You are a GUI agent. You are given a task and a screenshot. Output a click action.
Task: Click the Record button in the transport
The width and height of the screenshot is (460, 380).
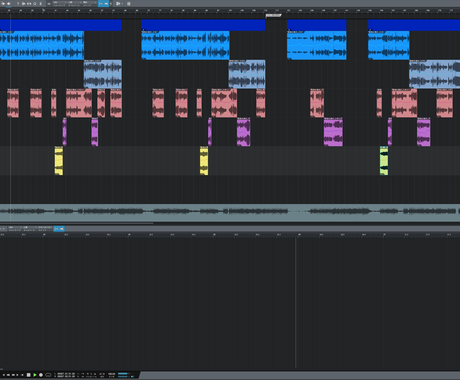click(x=41, y=375)
